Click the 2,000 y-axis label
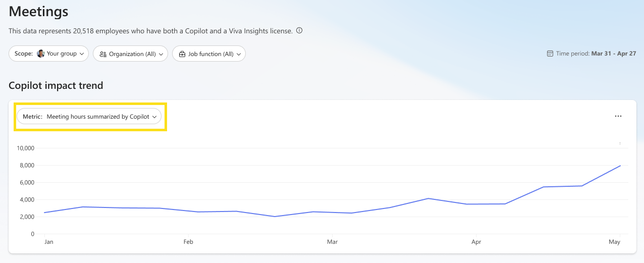 [26, 217]
